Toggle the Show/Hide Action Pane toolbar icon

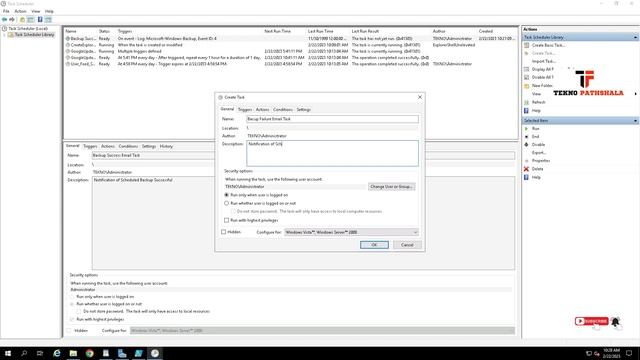pos(48,20)
